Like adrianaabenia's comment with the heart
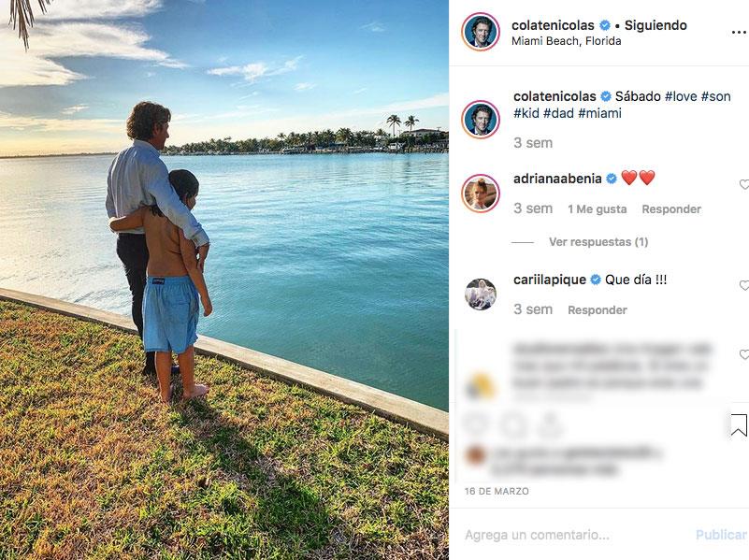Viewport: 749px width, 560px height. [743, 185]
